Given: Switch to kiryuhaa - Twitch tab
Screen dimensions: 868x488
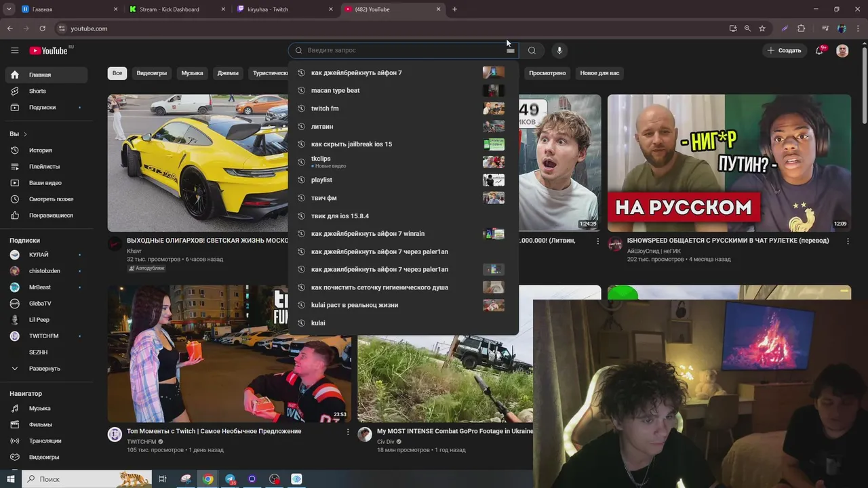Looking at the screenshot, I should coord(285,9).
